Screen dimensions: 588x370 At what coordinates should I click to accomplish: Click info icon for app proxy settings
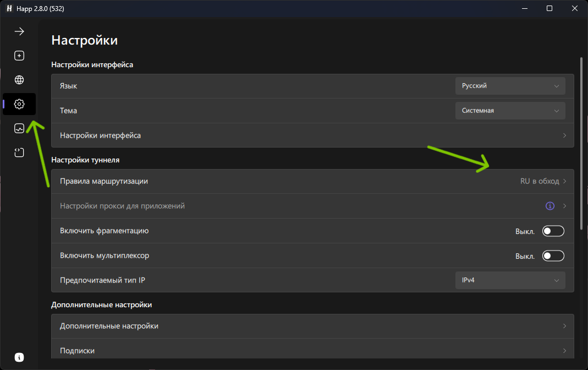pyautogui.click(x=549, y=206)
